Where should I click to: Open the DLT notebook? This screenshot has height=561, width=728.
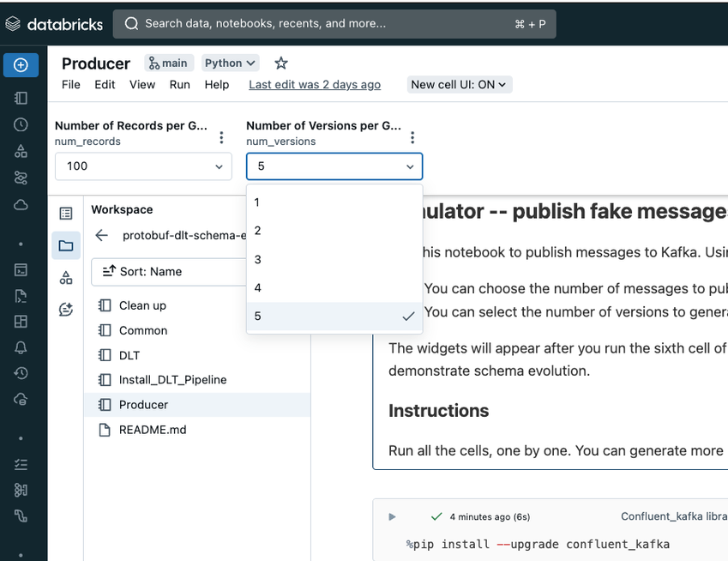(x=197, y=355)
